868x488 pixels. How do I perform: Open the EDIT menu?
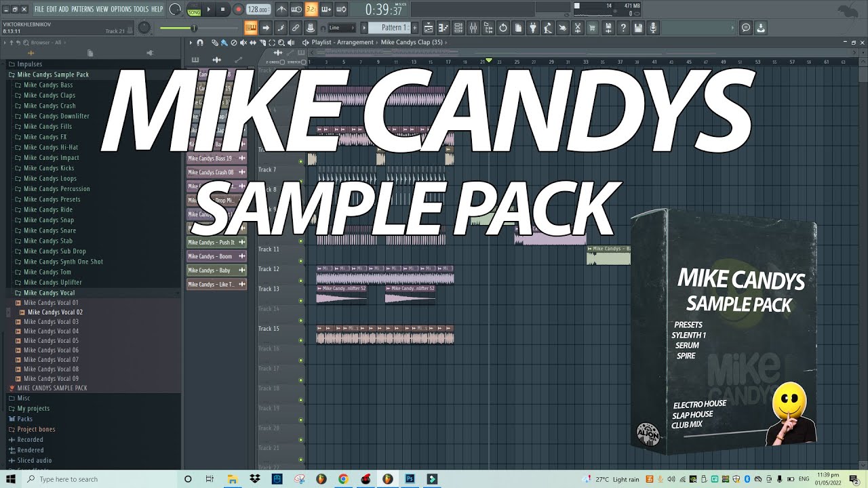(52, 9)
